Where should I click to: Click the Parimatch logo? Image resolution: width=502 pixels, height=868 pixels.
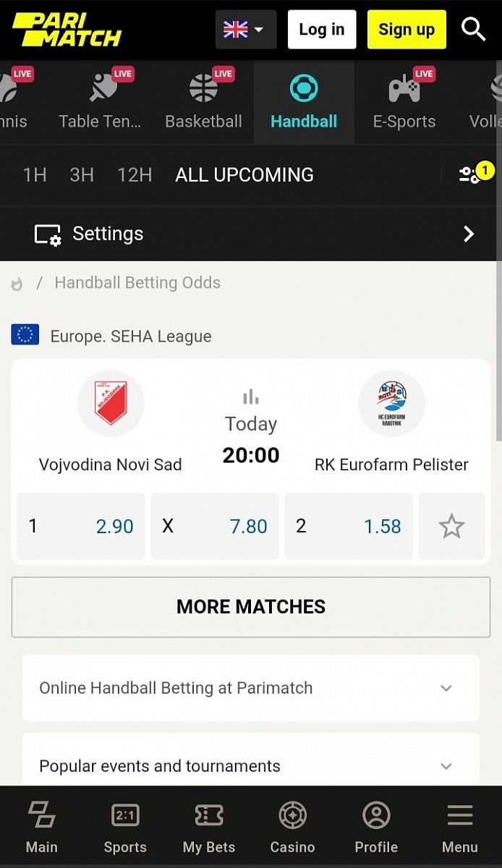pyautogui.click(x=67, y=30)
